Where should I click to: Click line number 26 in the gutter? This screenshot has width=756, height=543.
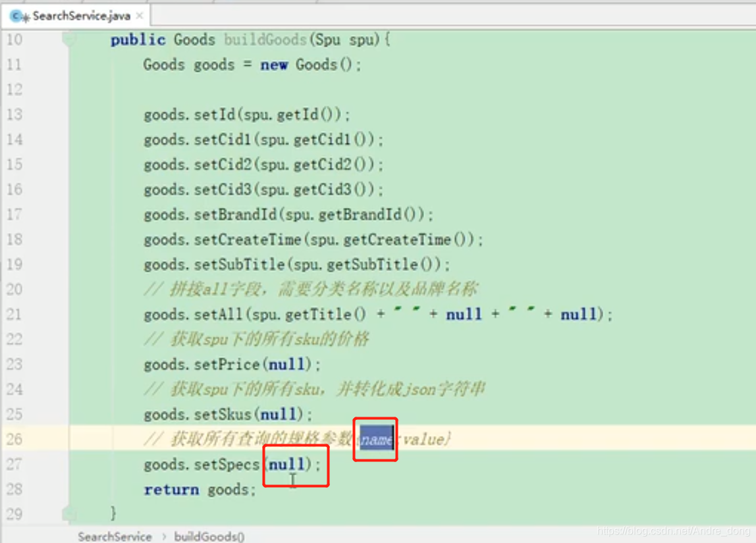(14, 439)
